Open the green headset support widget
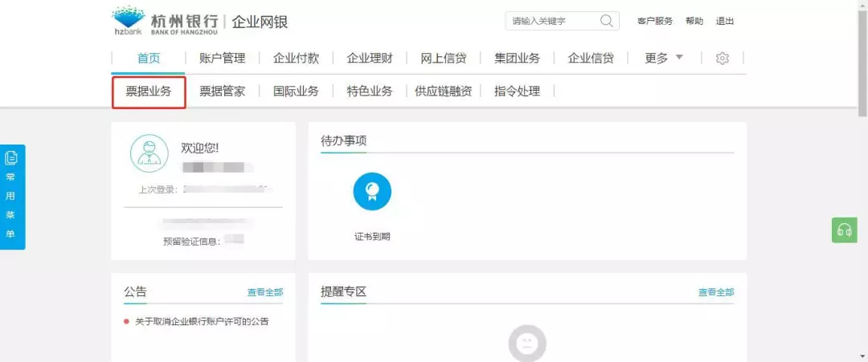This screenshot has width=868, height=362. (844, 230)
